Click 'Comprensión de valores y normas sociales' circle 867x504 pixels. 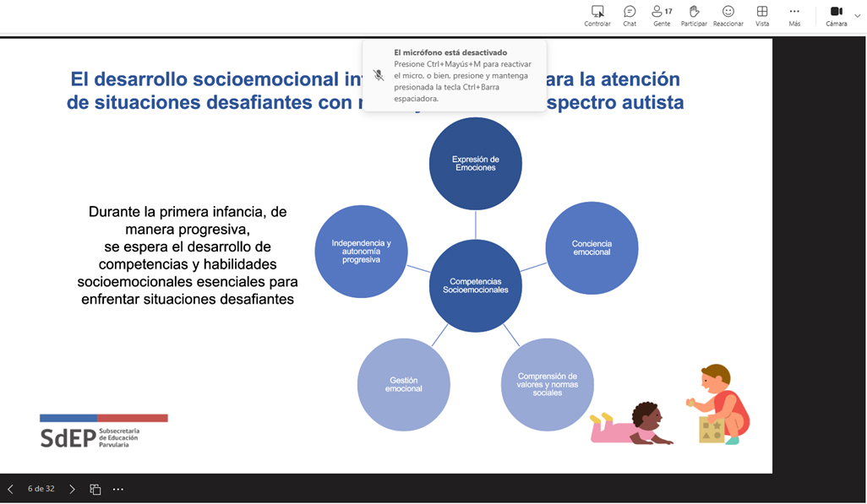click(x=548, y=385)
